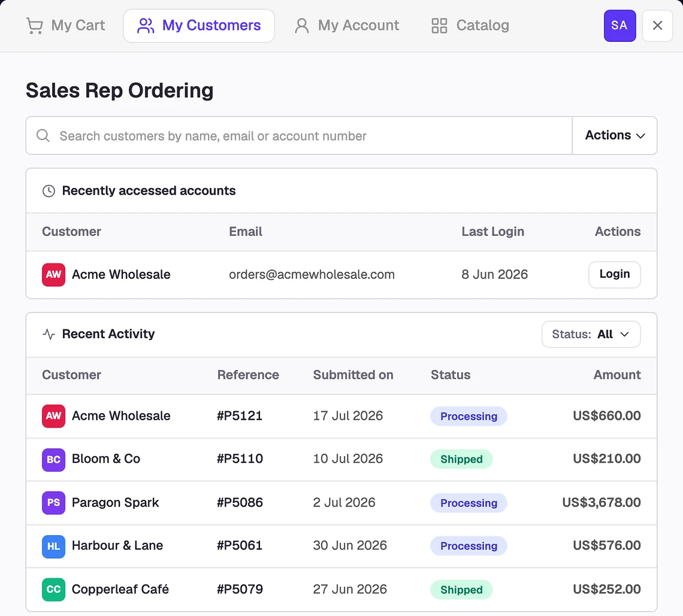The height and width of the screenshot is (616, 683).
Task: Open the Catalog tab
Action: 470,26
